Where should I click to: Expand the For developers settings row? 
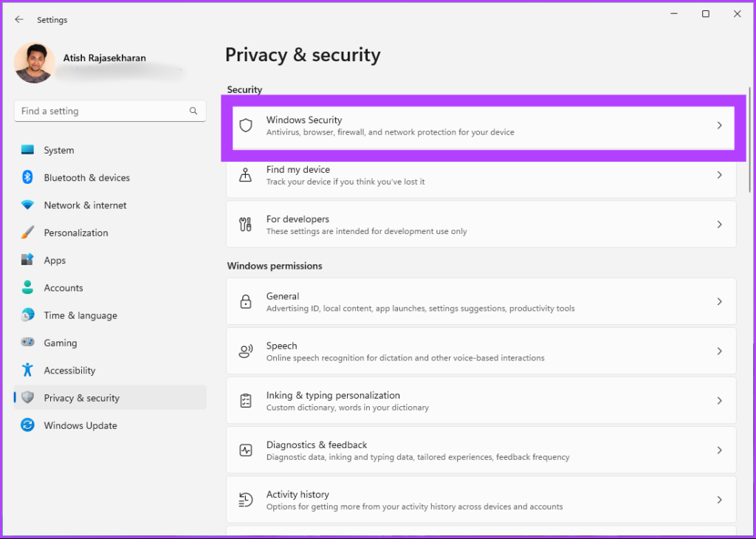point(720,224)
